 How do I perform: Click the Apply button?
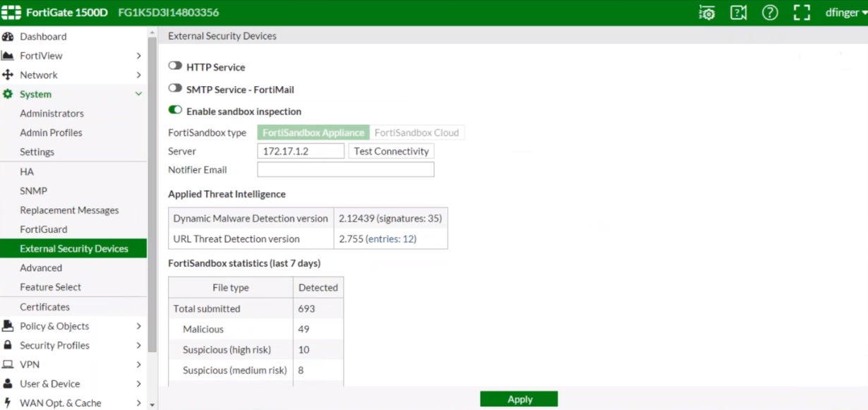(x=519, y=399)
